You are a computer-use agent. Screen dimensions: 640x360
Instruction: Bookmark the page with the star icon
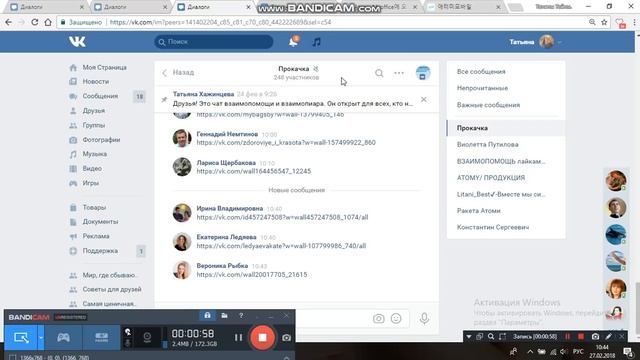tap(604, 22)
